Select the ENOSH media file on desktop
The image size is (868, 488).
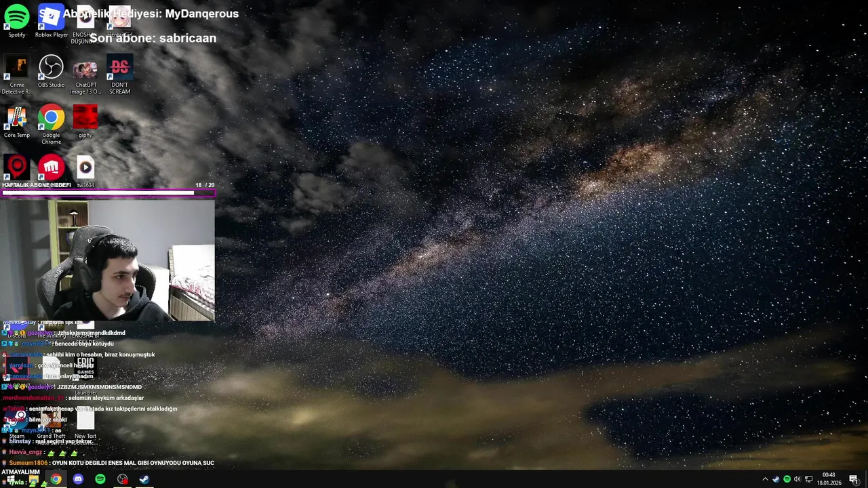84,24
